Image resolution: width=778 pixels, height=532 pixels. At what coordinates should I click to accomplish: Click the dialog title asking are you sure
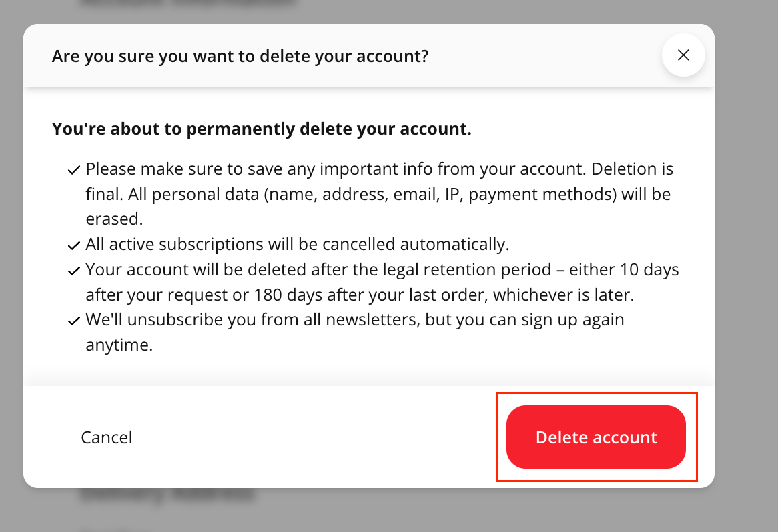click(240, 56)
